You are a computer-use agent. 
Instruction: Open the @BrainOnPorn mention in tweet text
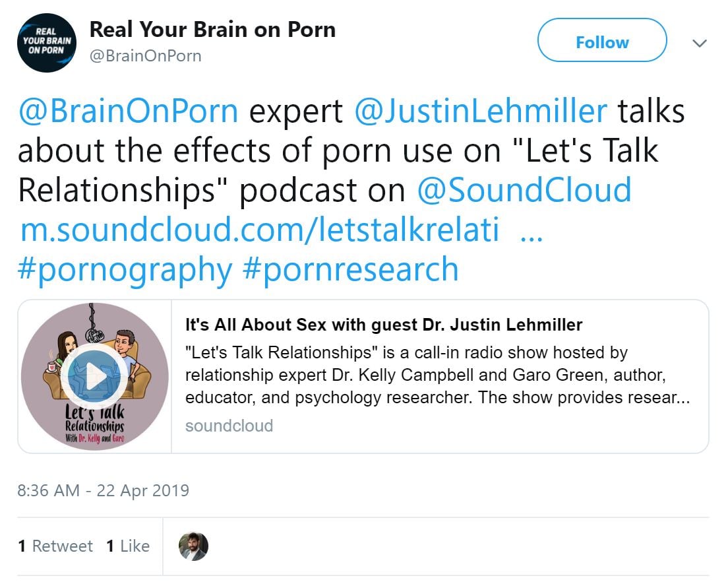[x=128, y=111]
